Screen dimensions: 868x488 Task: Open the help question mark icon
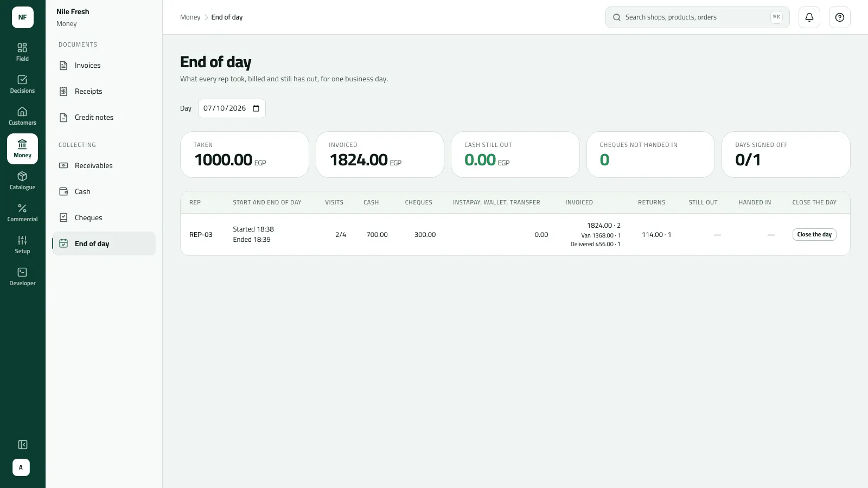click(840, 17)
